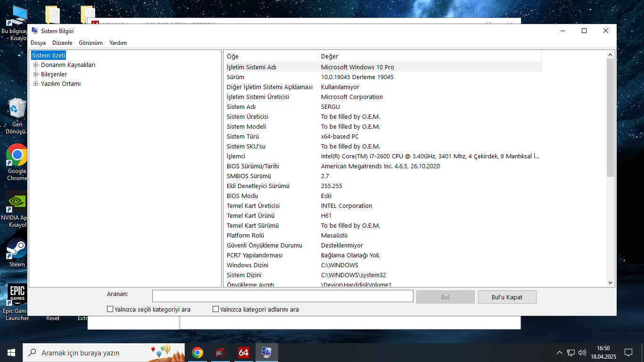644x362 pixels.
Task: Show hidden system tray icons
Action: (560, 353)
